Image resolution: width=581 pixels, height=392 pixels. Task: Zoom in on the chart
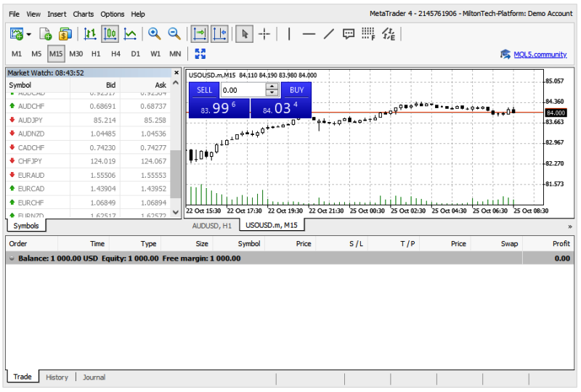154,33
